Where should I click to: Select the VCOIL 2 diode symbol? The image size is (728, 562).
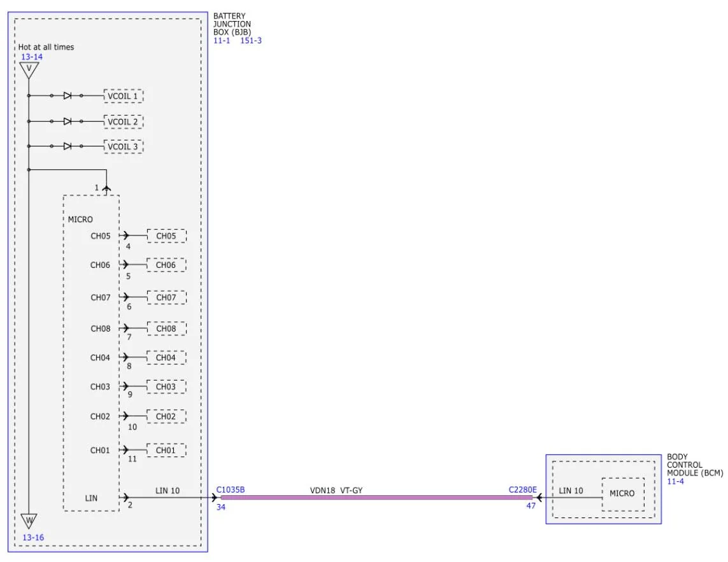(x=68, y=121)
